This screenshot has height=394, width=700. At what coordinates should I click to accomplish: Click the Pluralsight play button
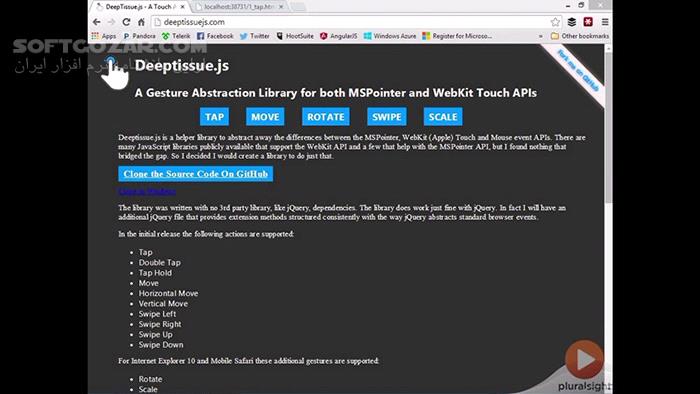(584, 359)
